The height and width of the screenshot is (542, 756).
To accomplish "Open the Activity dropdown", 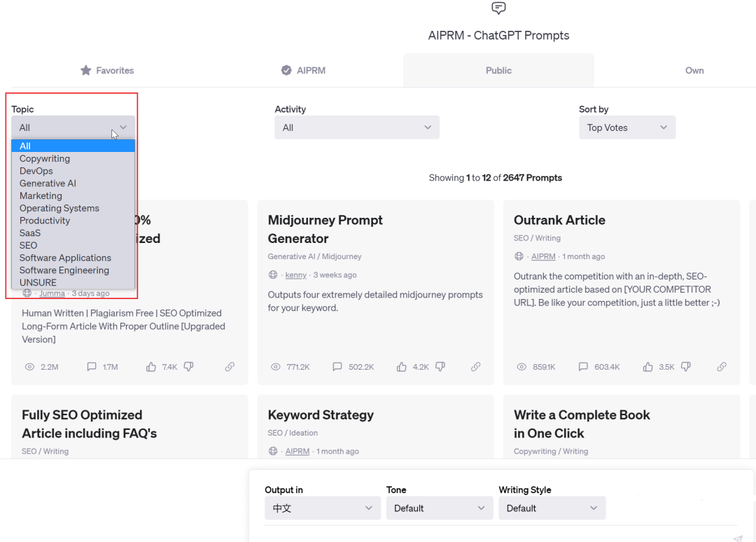I will pos(357,127).
